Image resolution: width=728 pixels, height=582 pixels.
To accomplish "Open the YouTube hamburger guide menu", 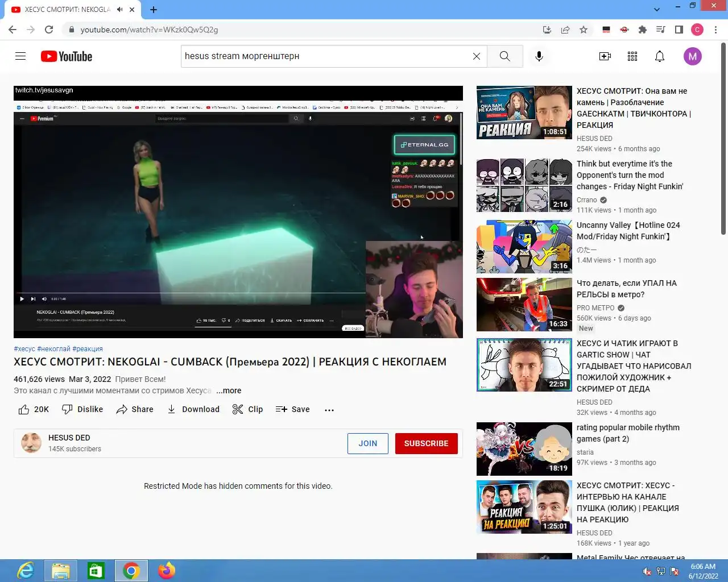I will click(20, 56).
